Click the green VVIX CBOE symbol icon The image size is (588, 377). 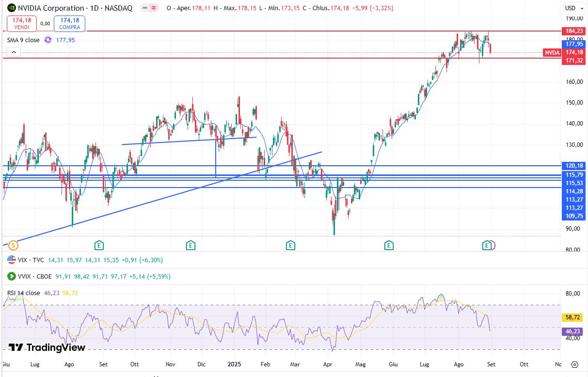point(11,277)
